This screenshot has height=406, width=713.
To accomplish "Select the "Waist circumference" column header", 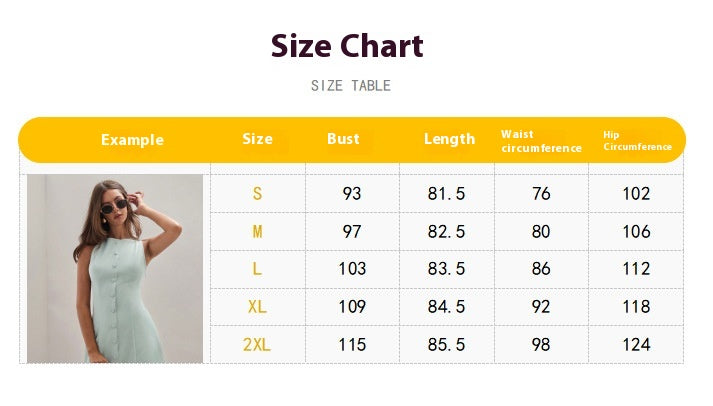I will (541, 141).
